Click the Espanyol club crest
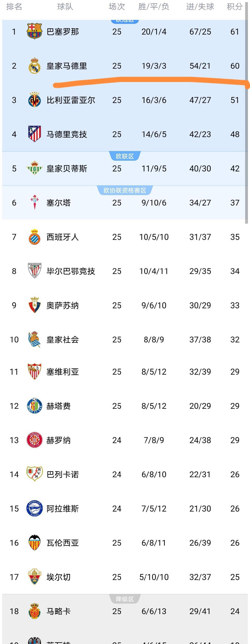This screenshot has height=644, width=250. click(34, 236)
